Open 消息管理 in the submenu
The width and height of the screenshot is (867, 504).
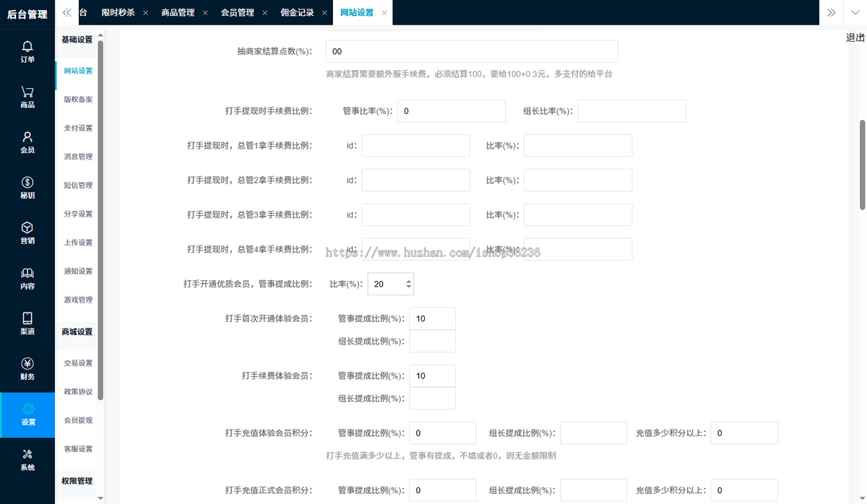click(x=78, y=157)
